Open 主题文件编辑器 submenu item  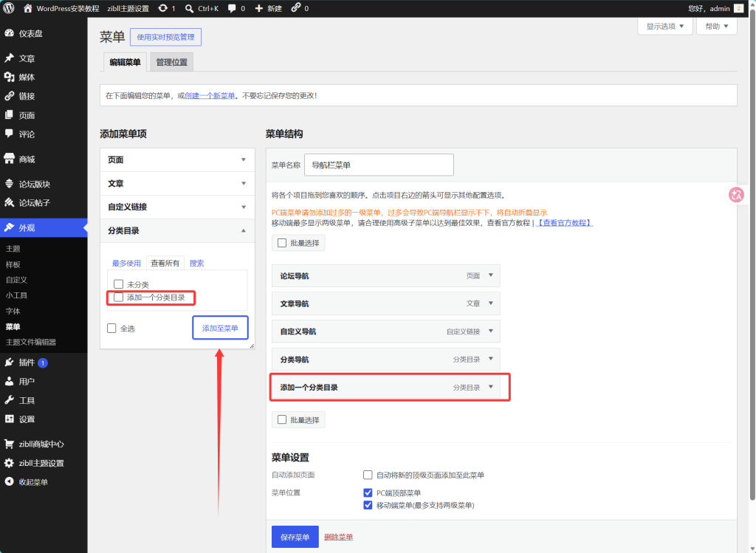click(x=31, y=342)
